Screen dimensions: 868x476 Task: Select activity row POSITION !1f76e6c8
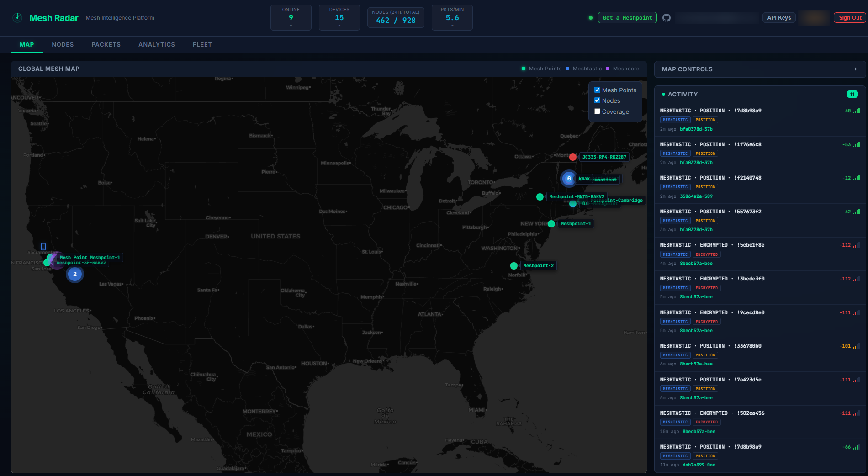point(760,153)
